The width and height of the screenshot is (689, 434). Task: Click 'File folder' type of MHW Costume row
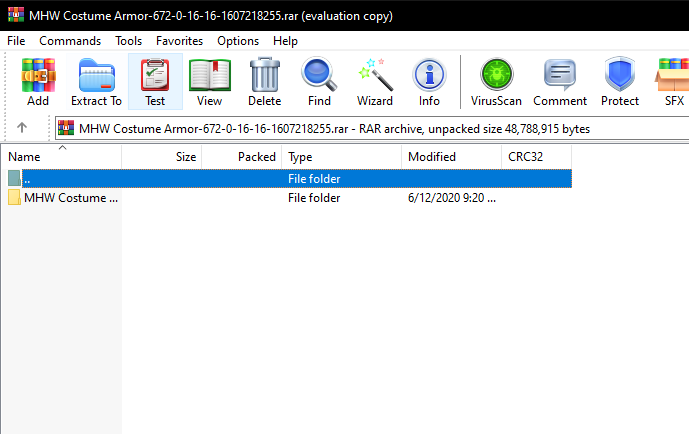tap(314, 198)
